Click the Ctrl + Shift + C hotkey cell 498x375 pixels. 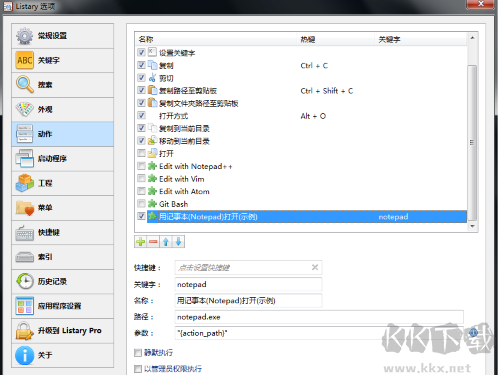[x=327, y=91]
